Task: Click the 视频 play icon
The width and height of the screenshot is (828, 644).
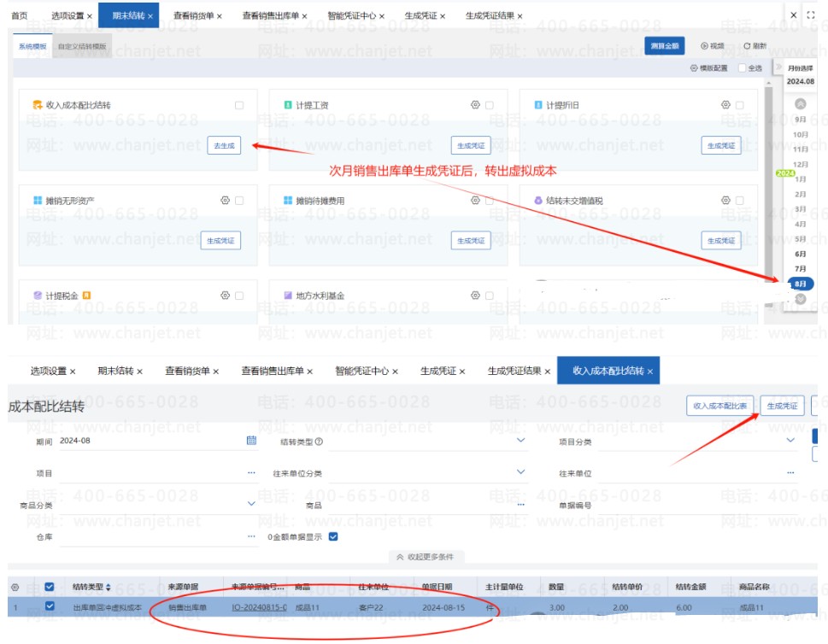Action: 704,46
